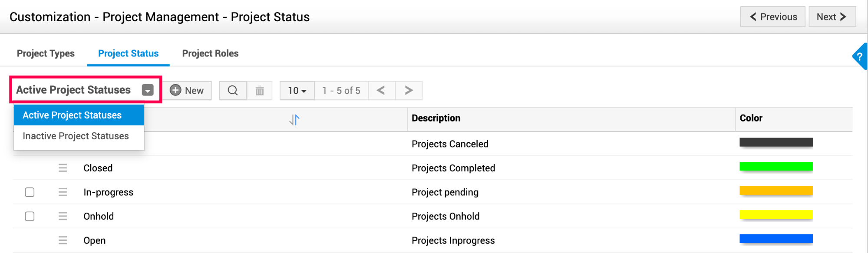Screen dimensions: 868x253
Task: Switch to the Project Roles tab
Action: click(210, 53)
